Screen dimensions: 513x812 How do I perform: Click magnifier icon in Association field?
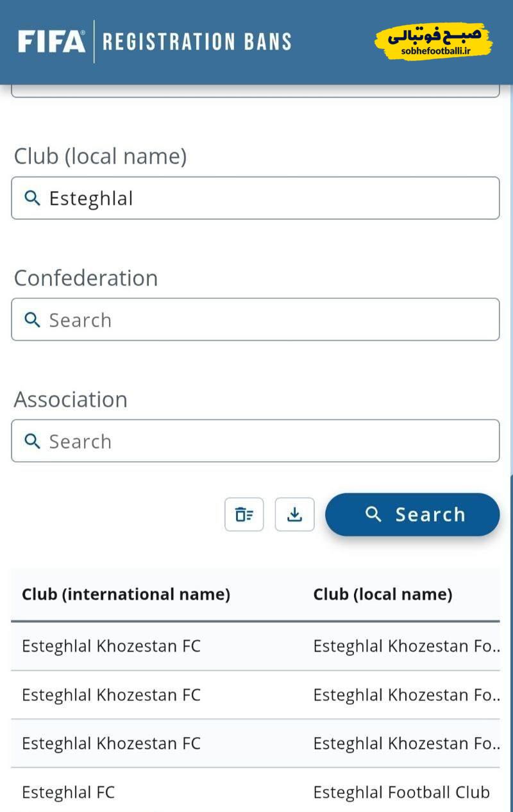pos(32,441)
